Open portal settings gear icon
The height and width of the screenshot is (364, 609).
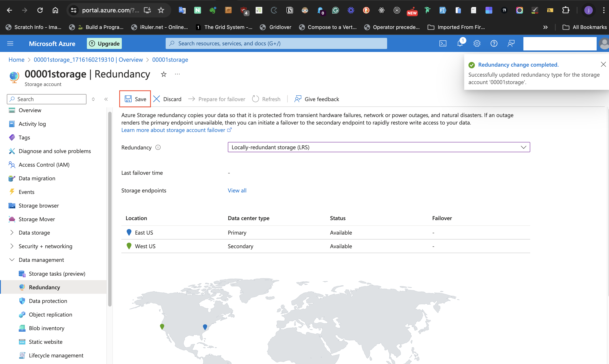pos(477,43)
